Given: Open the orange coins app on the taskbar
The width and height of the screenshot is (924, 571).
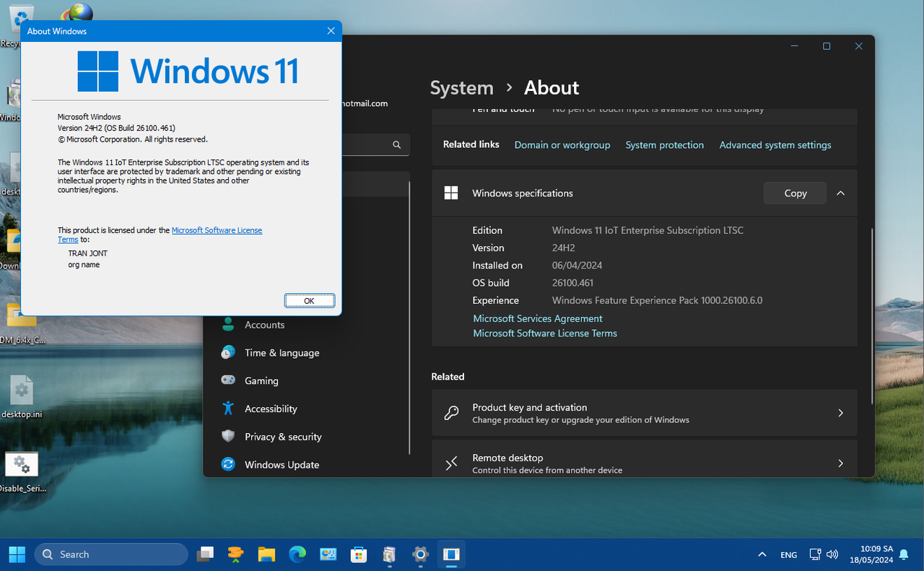Looking at the screenshot, I should [x=236, y=554].
